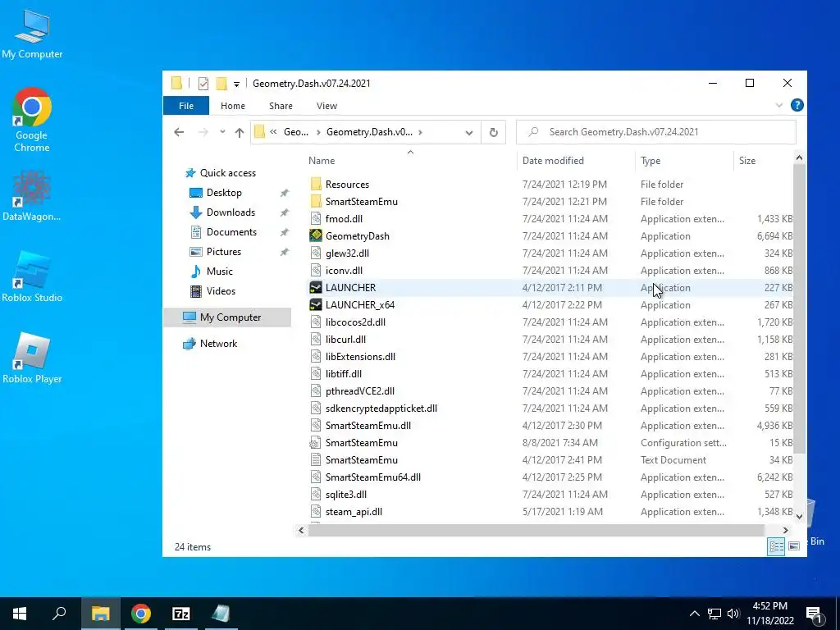This screenshot has width=840, height=630.
Task: Select the steam_api.dll file name
Action: 354,512
